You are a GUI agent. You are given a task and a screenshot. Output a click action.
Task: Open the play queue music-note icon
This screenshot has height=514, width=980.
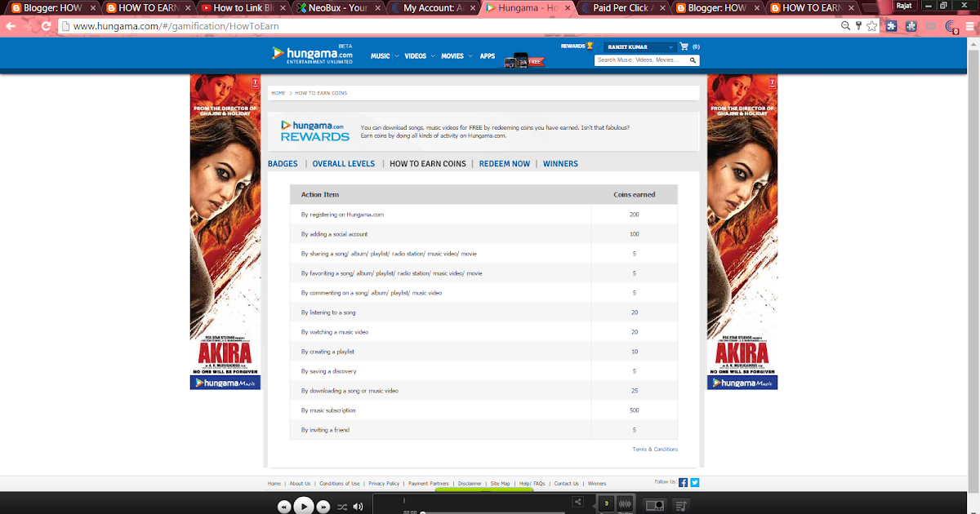point(681,506)
